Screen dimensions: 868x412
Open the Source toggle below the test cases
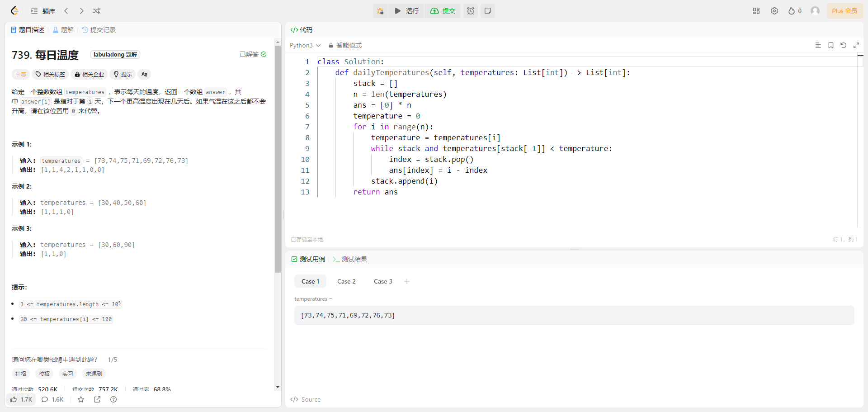coord(306,399)
